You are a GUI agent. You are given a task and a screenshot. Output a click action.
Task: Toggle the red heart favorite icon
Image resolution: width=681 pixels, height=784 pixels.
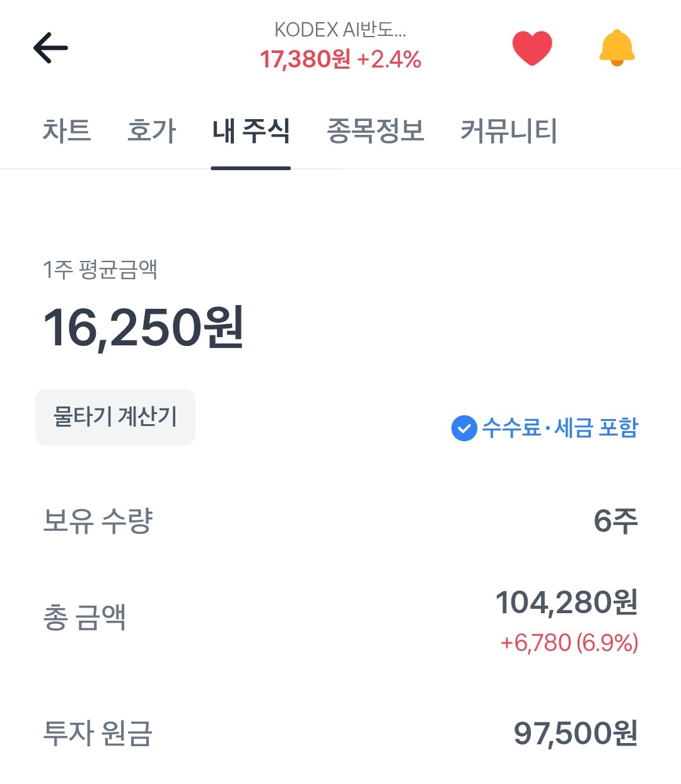tap(532, 48)
